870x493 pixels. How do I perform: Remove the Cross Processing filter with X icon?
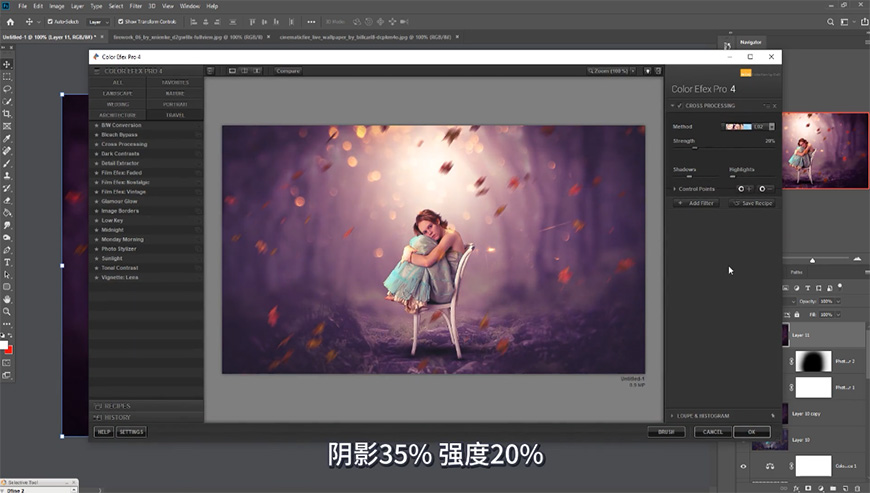pos(775,105)
